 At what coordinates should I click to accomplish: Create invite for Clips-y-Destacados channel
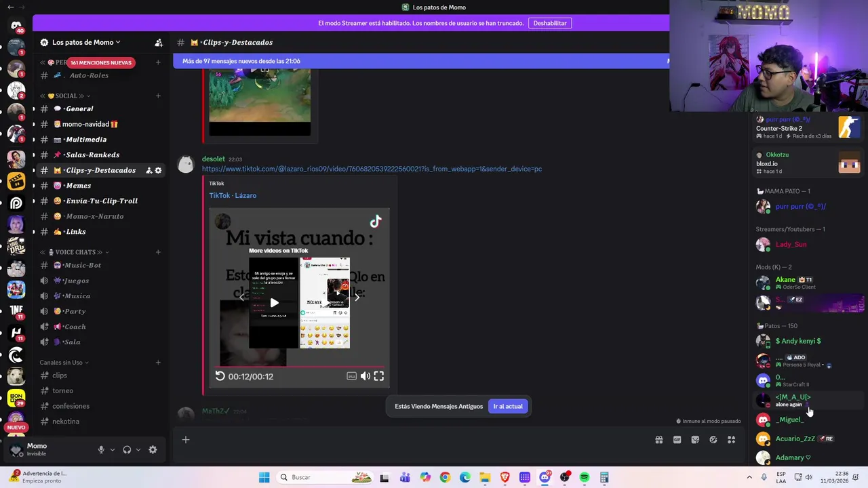(149, 170)
